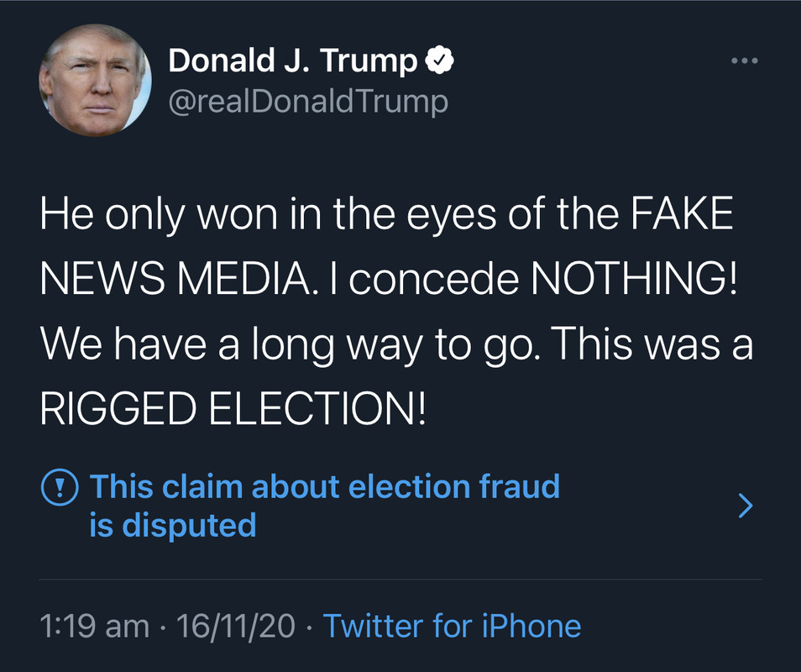The width and height of the screenshot is (801, 672).
Task: Click the 'is disputed' label text
Action: tap(173, 526)
